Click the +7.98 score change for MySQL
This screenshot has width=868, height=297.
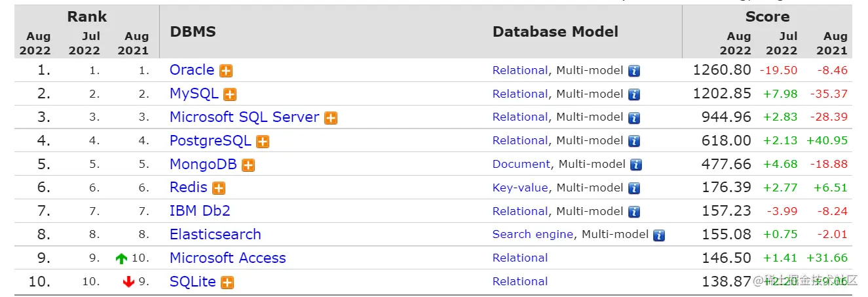(x=780, y=94)
